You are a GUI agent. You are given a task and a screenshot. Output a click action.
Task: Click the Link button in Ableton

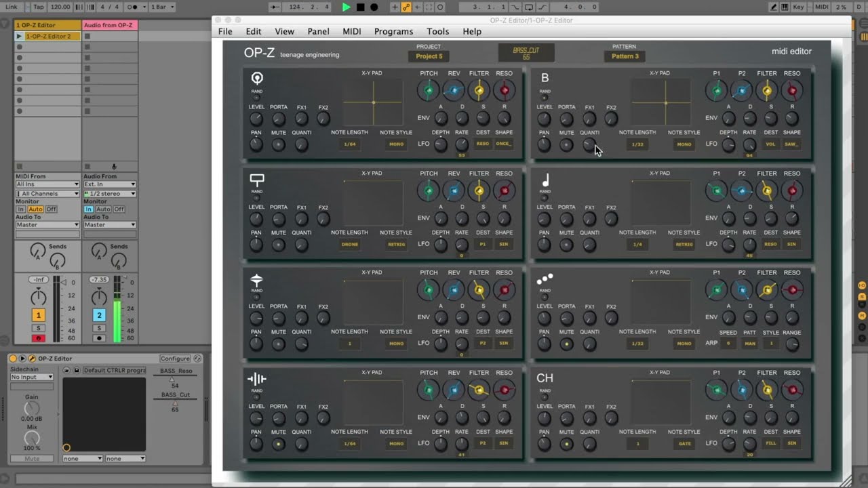(12, 7)
